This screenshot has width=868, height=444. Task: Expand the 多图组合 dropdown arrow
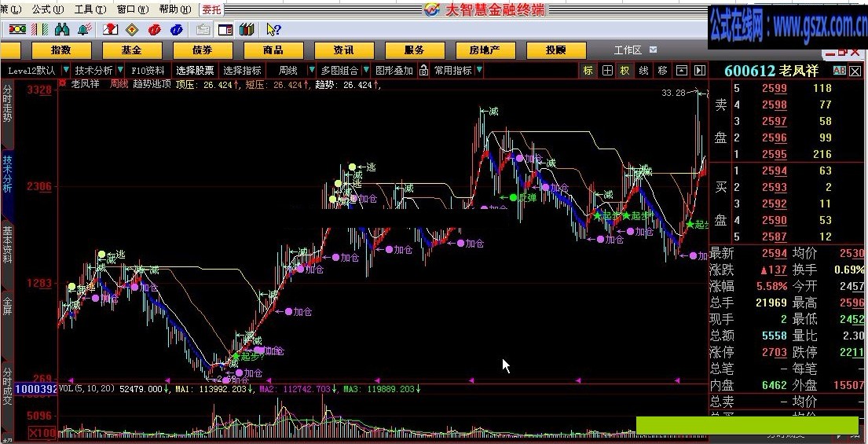point(366,70)
